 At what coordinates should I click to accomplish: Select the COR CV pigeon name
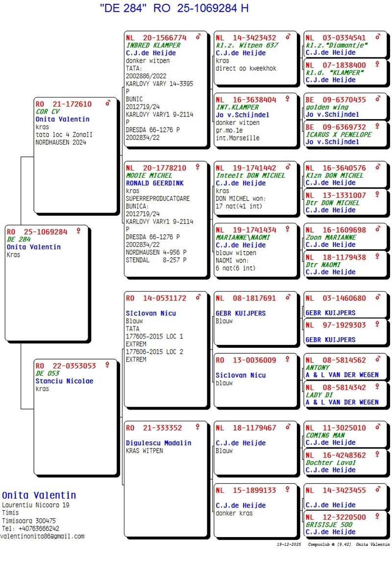point(48,111)
